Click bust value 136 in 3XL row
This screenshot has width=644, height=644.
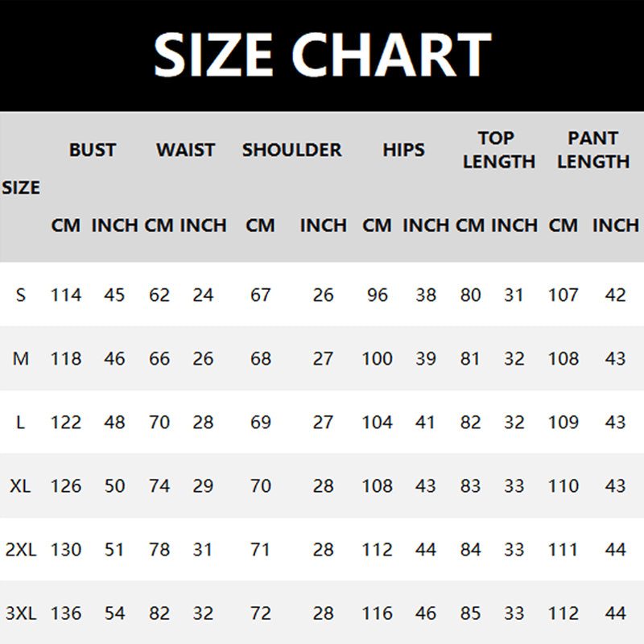click(66, 613)
